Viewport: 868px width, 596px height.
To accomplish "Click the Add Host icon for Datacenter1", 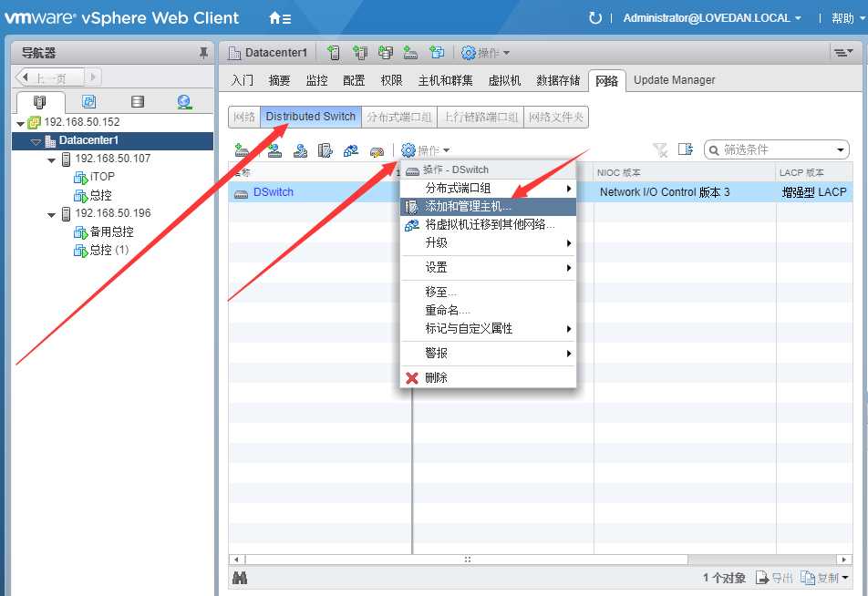I will [334, 53].
